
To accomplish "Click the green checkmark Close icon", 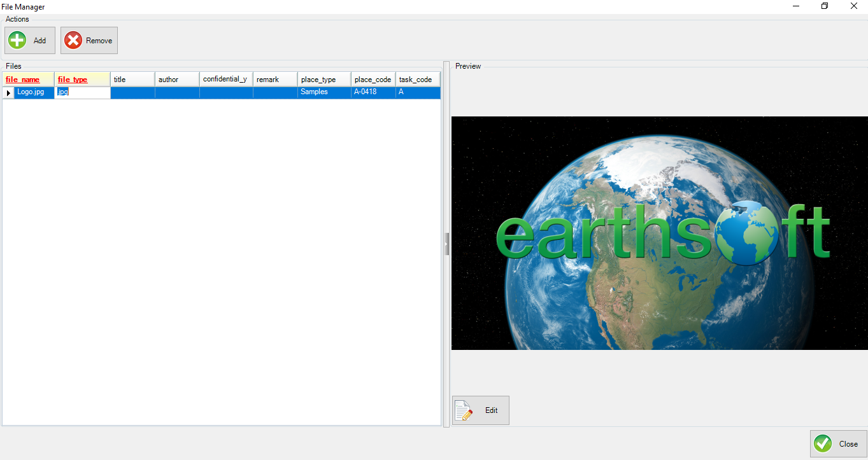I will point(822,443).
